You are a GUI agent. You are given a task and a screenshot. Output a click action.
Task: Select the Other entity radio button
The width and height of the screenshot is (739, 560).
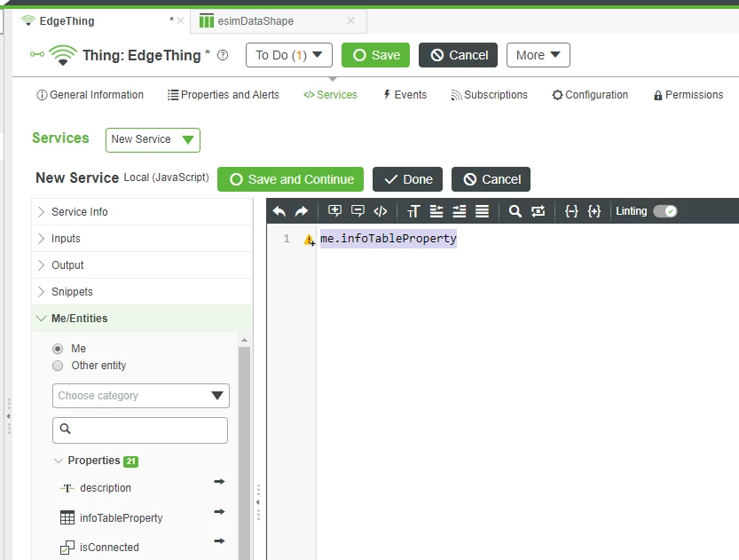(58, 366)
